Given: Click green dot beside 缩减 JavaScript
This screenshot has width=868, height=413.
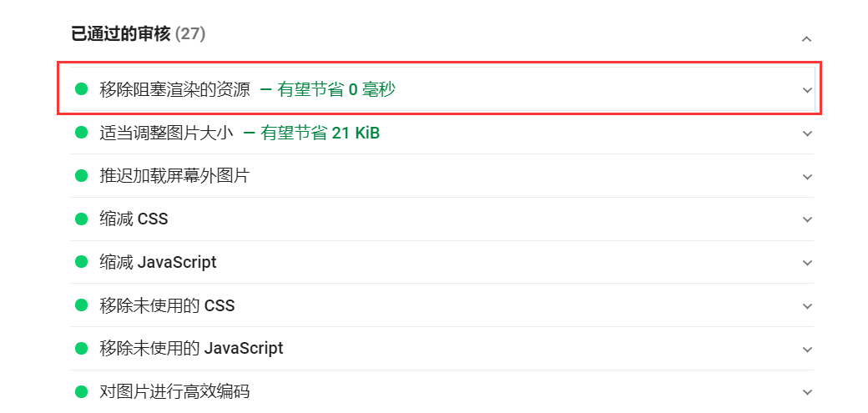Looking at the screenshot, I should tap(81, 263).
